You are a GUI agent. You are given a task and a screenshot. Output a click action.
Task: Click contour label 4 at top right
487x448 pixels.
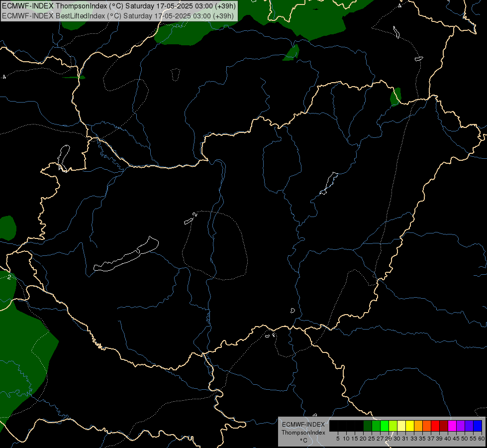click(400, 5)
